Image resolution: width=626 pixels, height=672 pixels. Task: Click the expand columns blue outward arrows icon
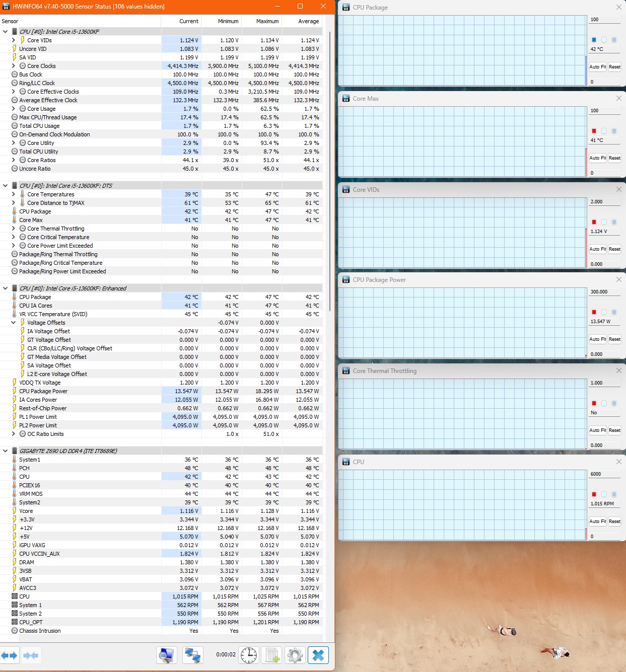9,655
